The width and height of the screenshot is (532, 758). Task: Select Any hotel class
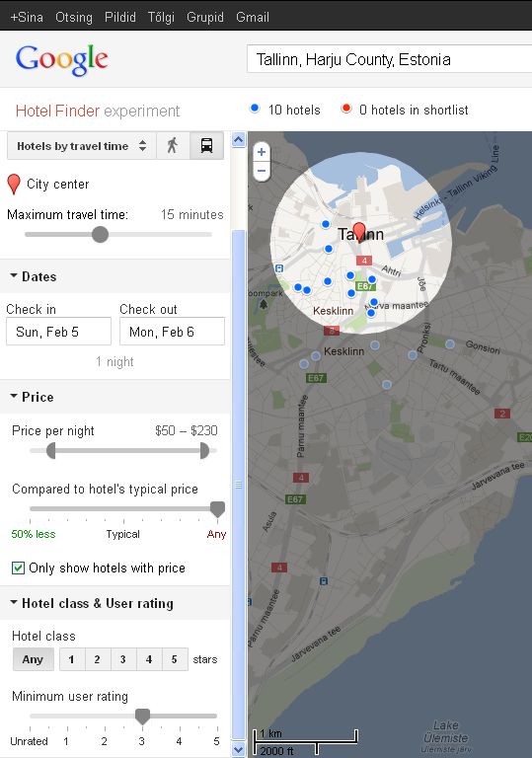coord(33,659)
